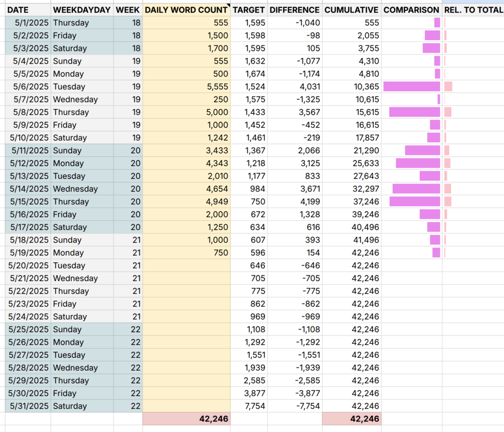Select the date cell 5/10/2025

point(28,138)
